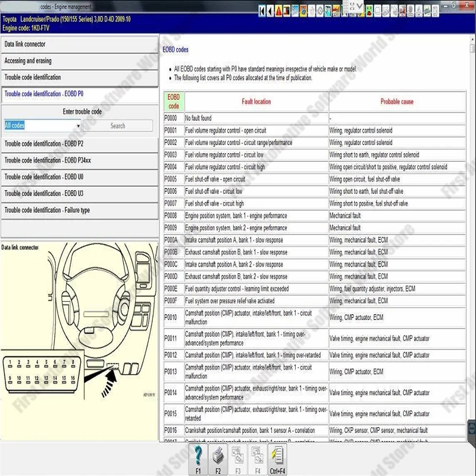Screen dimensions: 476x476
Task: Click the F2 printer icon
Action: click(x=218, y=458)
